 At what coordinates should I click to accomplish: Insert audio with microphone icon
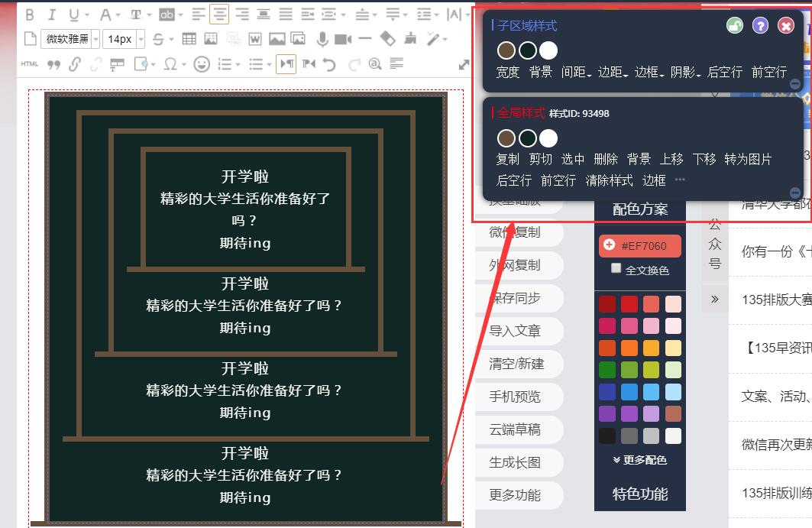[x=322, y=39]
